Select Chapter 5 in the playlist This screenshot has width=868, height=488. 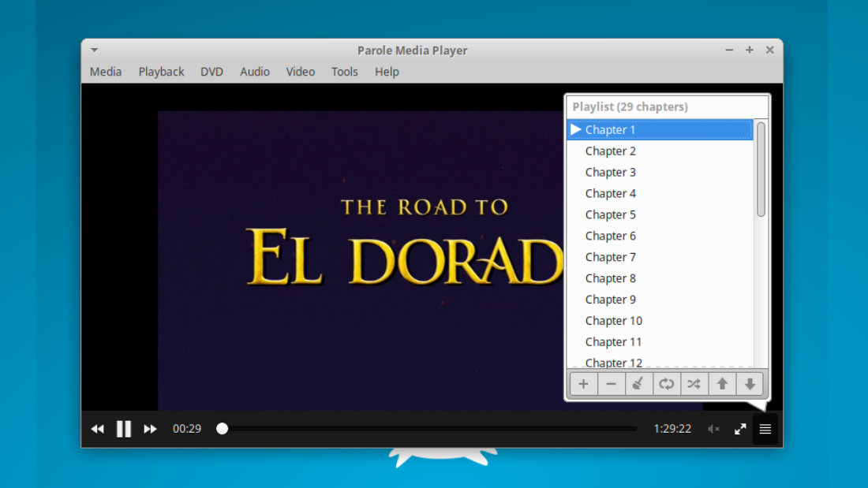click(x=610, y=214)
